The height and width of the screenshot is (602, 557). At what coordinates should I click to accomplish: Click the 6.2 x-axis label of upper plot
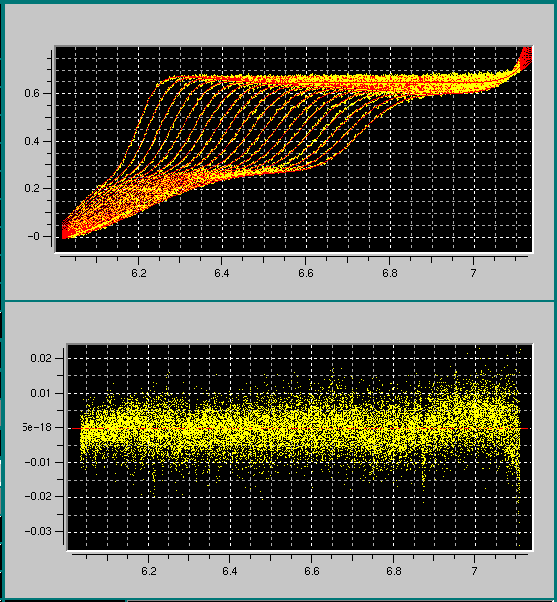(139, 273)
